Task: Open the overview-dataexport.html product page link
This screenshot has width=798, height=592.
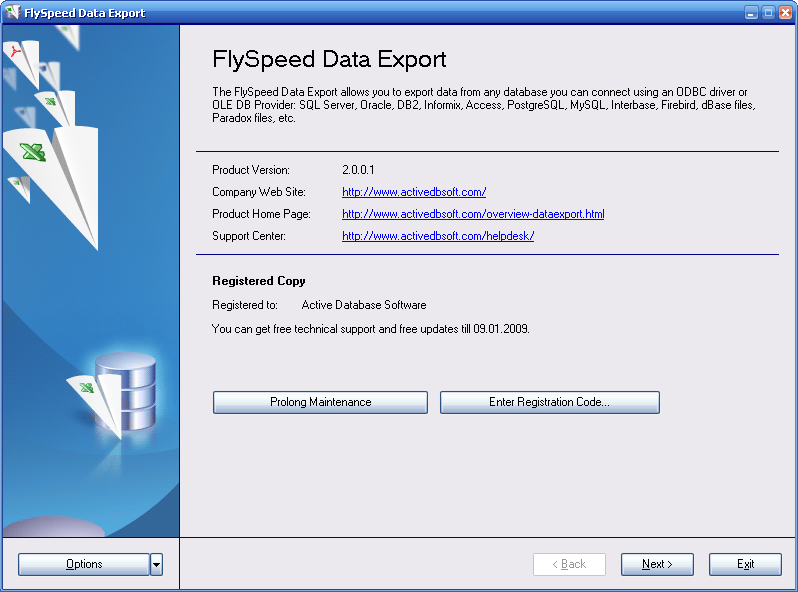Action: (x=473, y=214)
